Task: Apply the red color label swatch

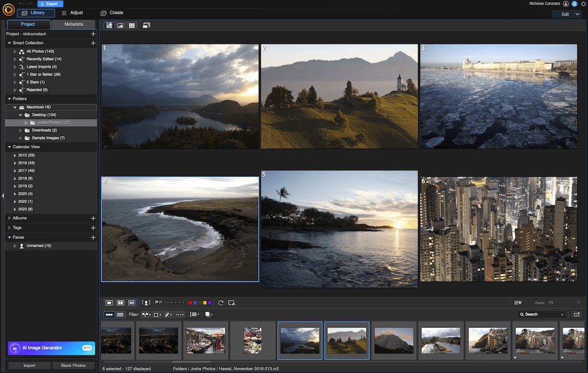Action: [x=190, y=303]
